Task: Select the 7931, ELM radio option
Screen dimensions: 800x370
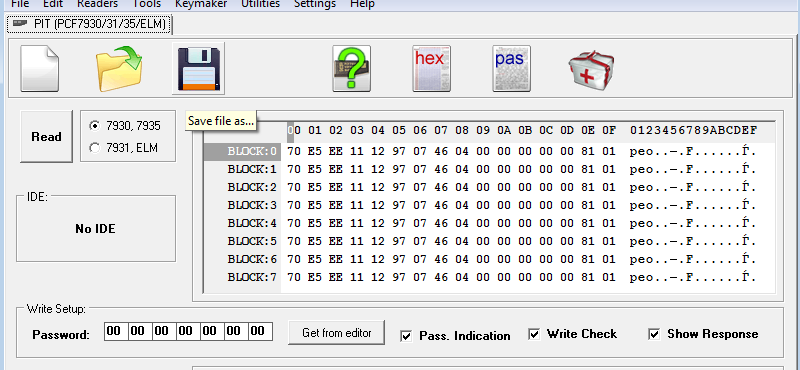Action: tap(94, 148)
